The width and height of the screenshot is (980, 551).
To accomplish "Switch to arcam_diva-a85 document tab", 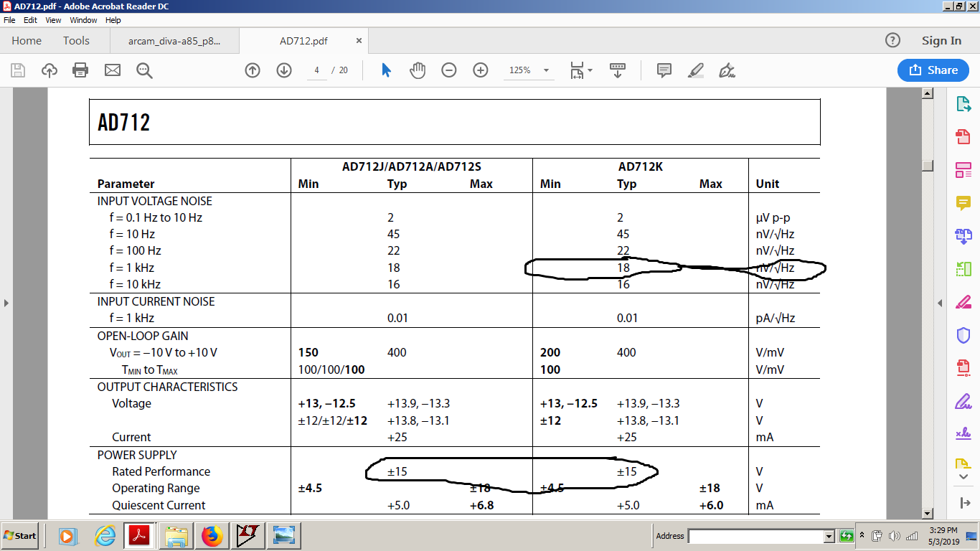I will coord(174,41).
